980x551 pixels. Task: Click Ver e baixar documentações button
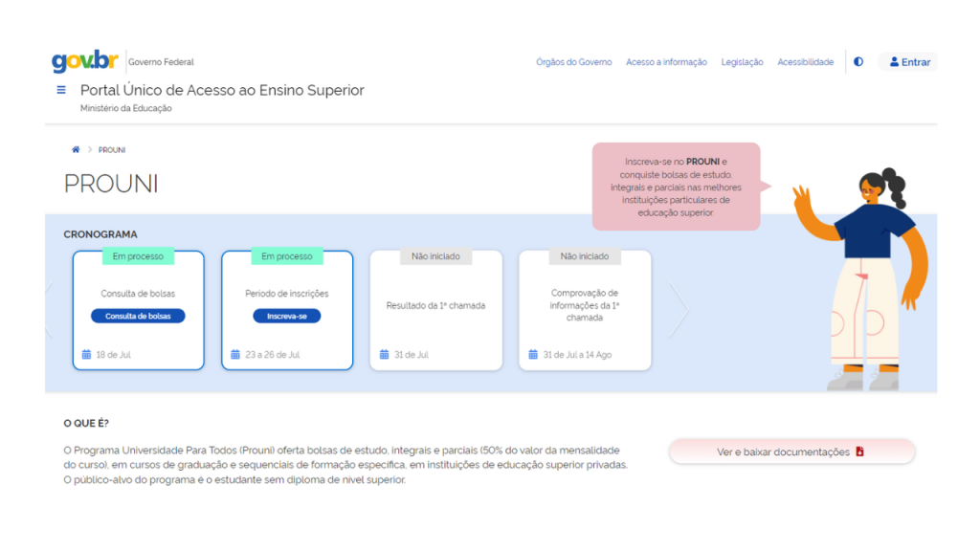coord(791,452)
